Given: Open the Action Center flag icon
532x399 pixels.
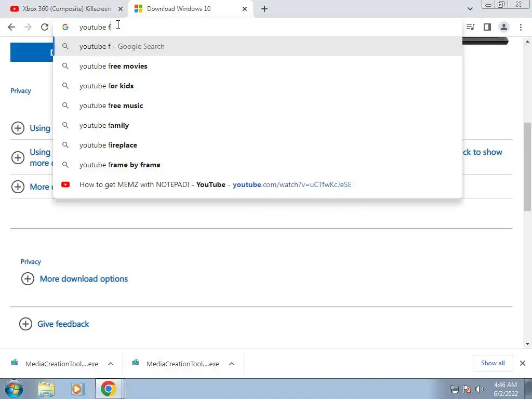Looking at the screenshot, I should coord(467,389).
